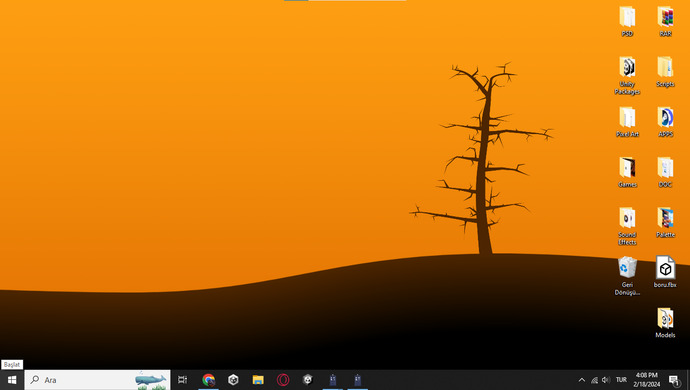The width and height of the screenshot is (690, 390).
Task: Switch to the first blue police box app
Action: [x=333, y=380]
